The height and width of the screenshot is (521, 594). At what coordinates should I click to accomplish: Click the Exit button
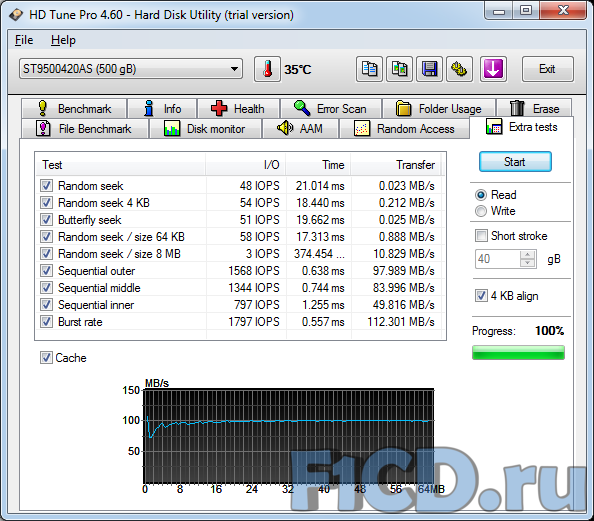tap(547, 69)
